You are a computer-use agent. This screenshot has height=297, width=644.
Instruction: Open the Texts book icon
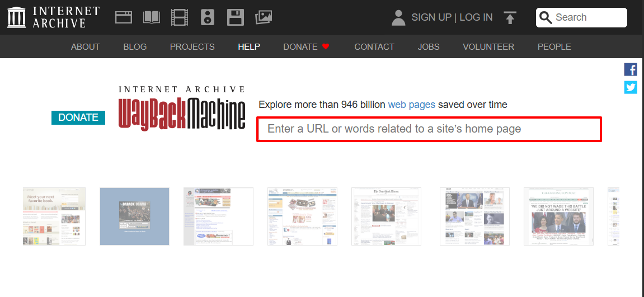click(152, 17)
